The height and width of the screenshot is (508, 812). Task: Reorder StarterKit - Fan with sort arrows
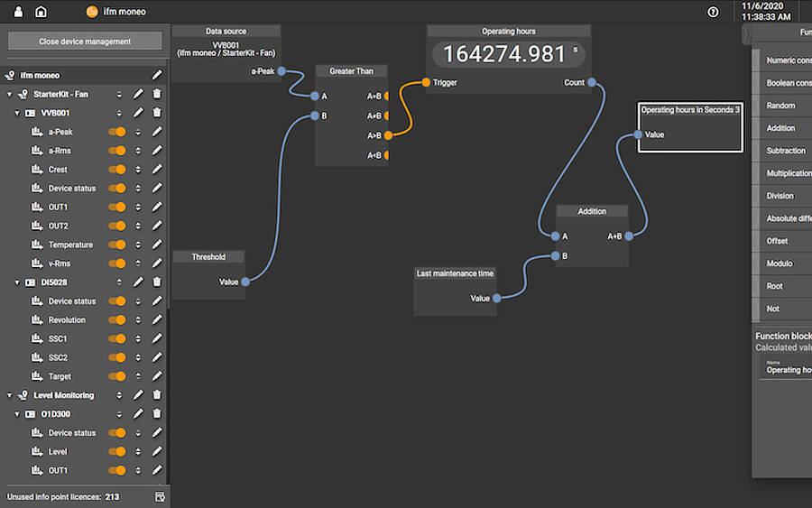[119, 94]
